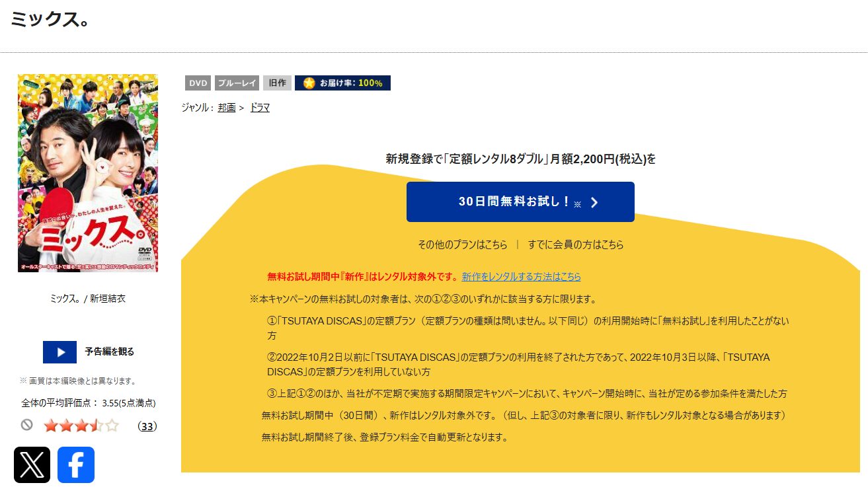Click the star rating display
The image size is (868, 487).
(81, 426)
